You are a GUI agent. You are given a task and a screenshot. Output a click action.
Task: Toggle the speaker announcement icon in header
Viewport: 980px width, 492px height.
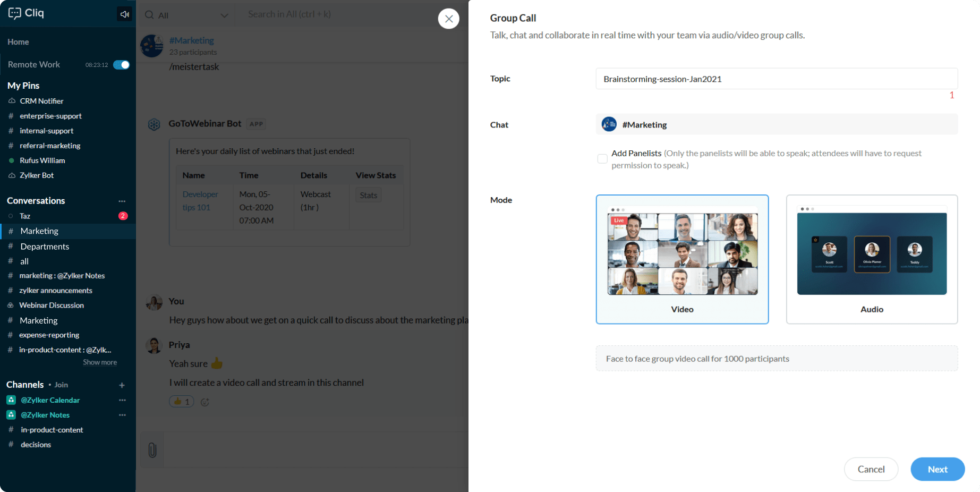point(125,14)
